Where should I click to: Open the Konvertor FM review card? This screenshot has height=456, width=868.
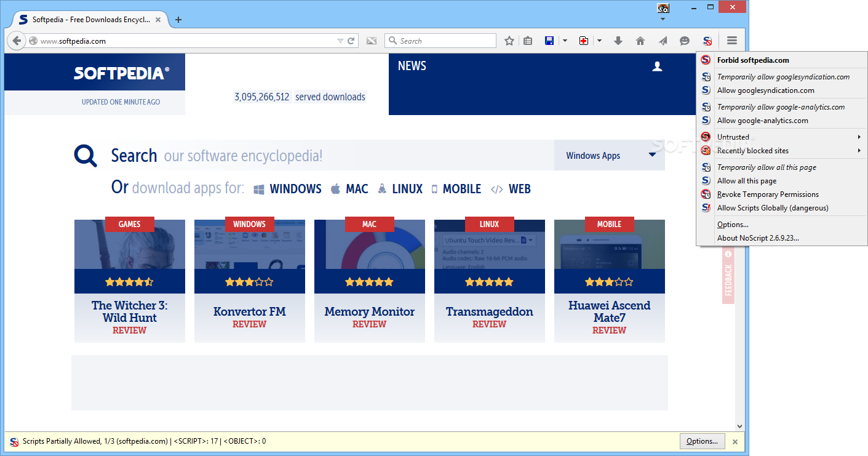[250, 281]
